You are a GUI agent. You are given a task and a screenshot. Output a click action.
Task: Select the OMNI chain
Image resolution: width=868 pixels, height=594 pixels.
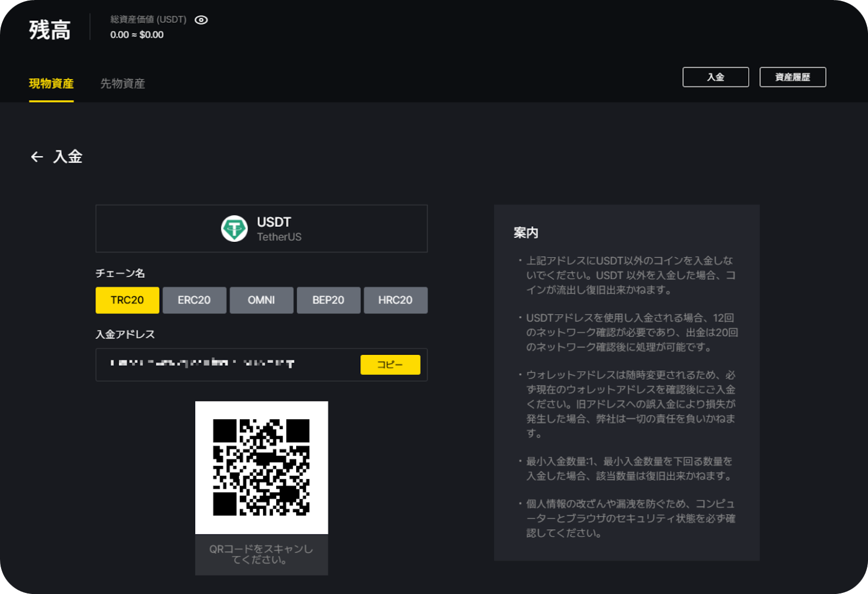coord(261,300)
